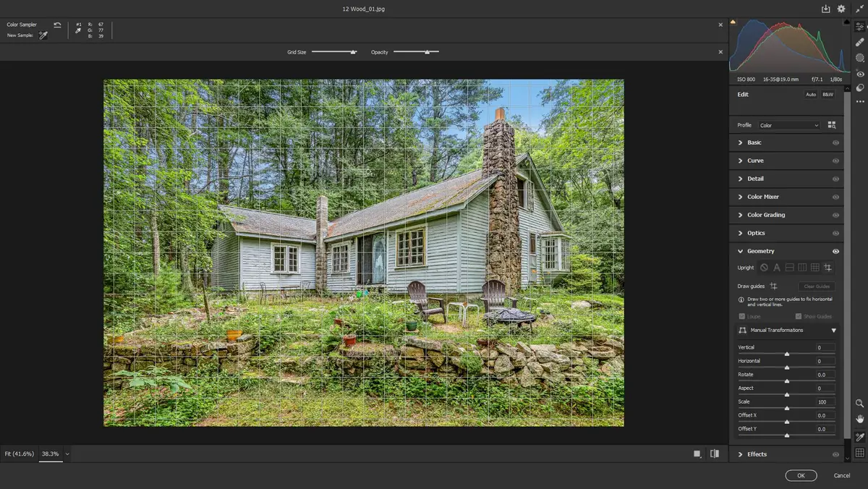This screenshot has height=489, width=868.
Task: Select the Healing tool in right toolbar
Action: (x=860, y=42)
